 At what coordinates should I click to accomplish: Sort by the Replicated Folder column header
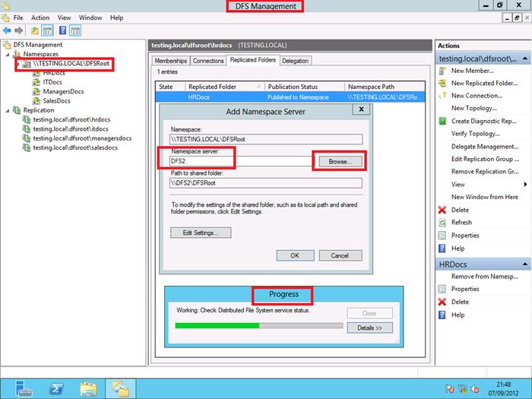225,87
